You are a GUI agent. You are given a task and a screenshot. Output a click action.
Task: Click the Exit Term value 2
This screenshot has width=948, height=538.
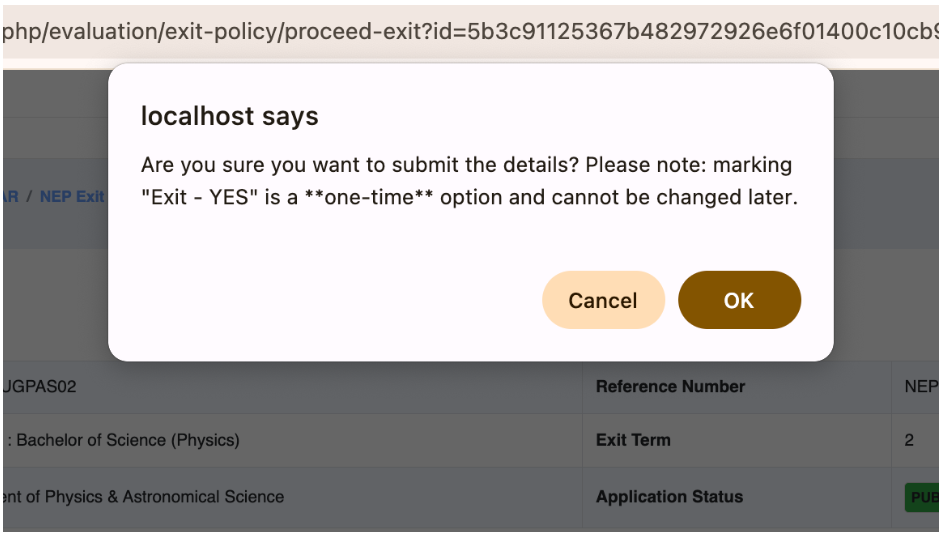(909, 440)
